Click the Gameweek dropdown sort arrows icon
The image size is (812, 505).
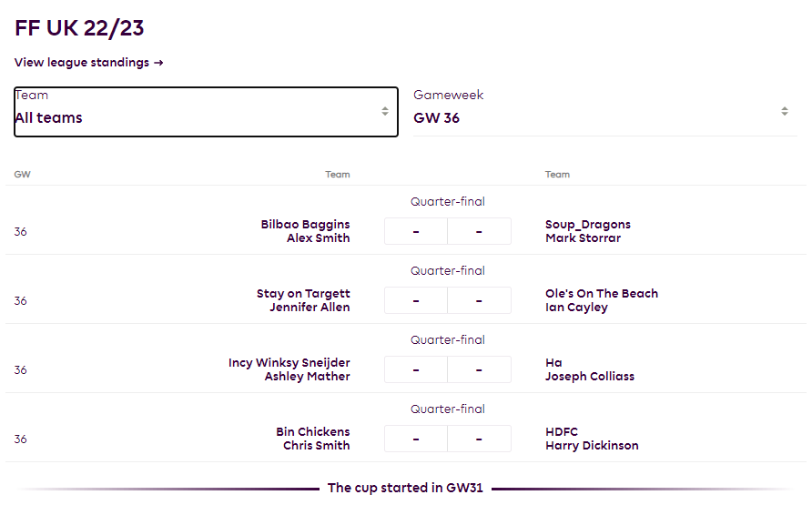click(785, 112)
